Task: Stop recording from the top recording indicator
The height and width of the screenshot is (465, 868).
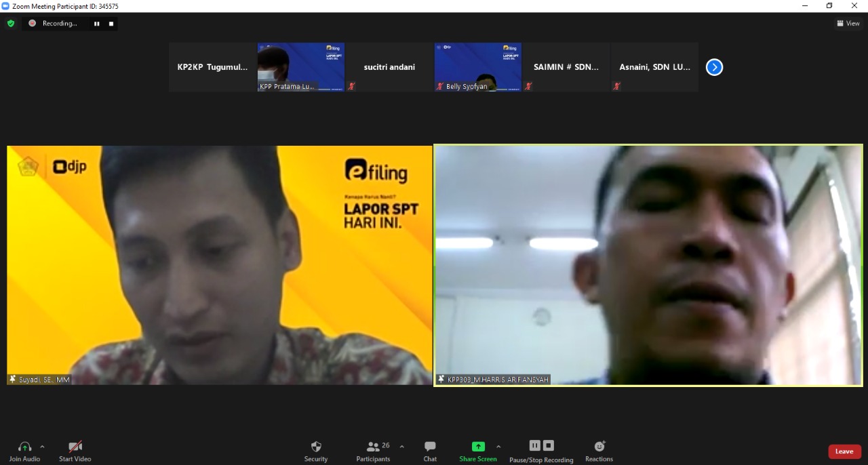Action: point(111,24)
